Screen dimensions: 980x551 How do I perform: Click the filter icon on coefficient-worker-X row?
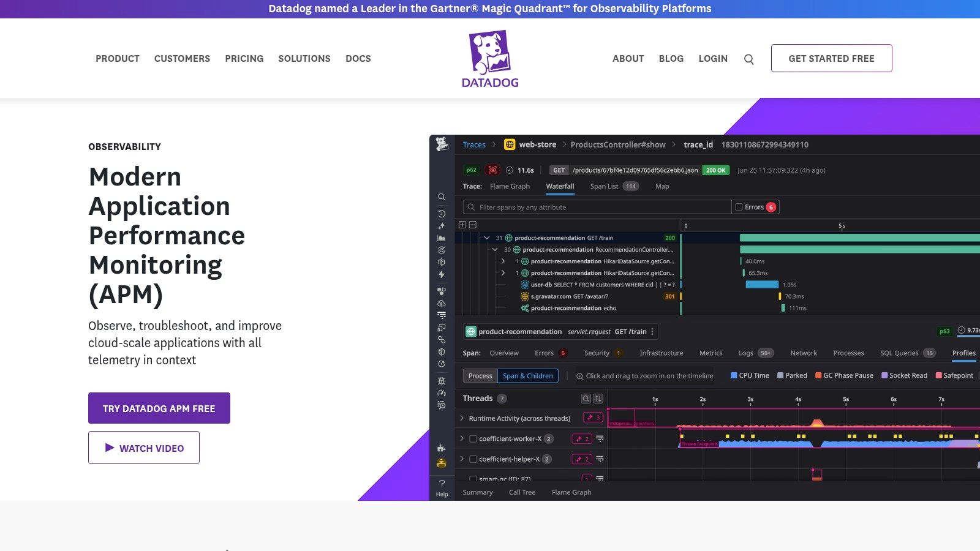(600, 439)
